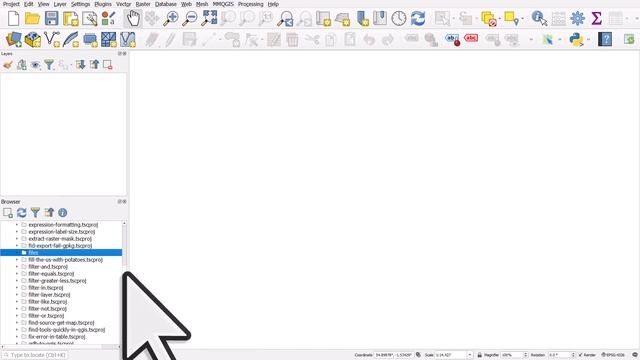Viewport: 640px width, 360px height.
Task: Click the Zoom Full extent icon
Action: [x=209, y=18]
